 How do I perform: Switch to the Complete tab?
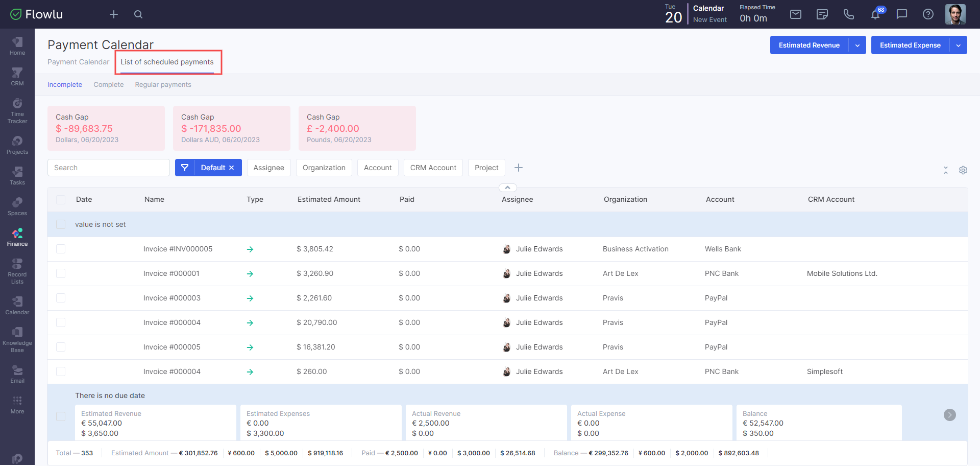108,85
